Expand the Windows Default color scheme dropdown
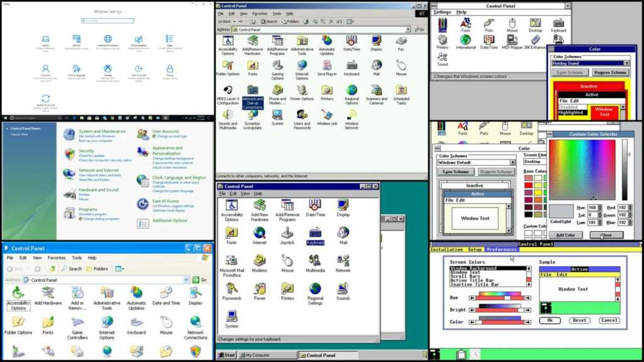The height and width of the screenshot is (362, 644). pyautogui.click(x=513, y=163)
